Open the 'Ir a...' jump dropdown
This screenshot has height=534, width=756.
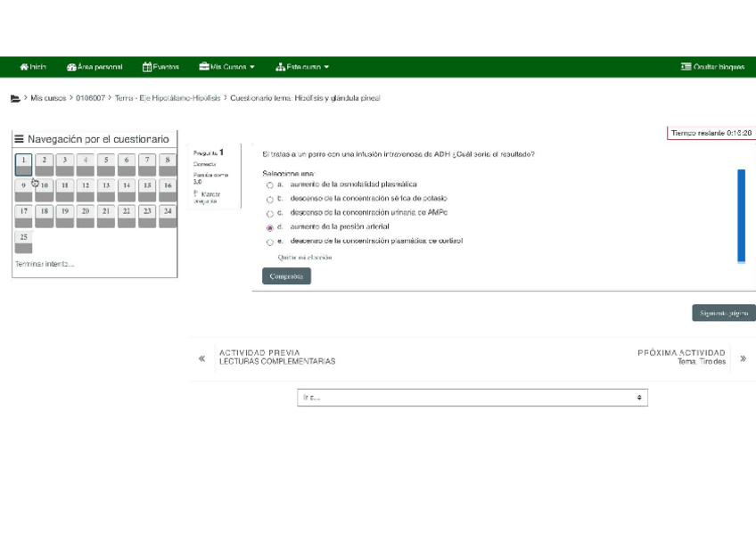(472, 398)
